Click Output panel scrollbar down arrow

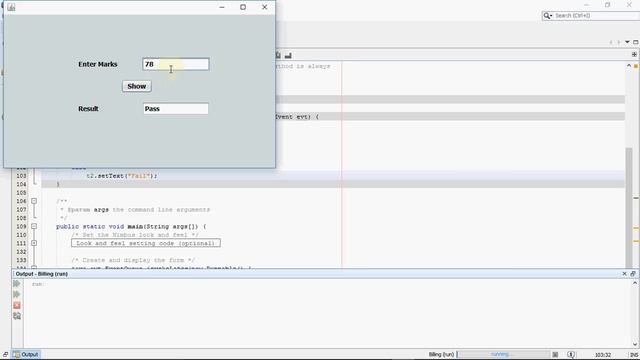coord(635,344)
